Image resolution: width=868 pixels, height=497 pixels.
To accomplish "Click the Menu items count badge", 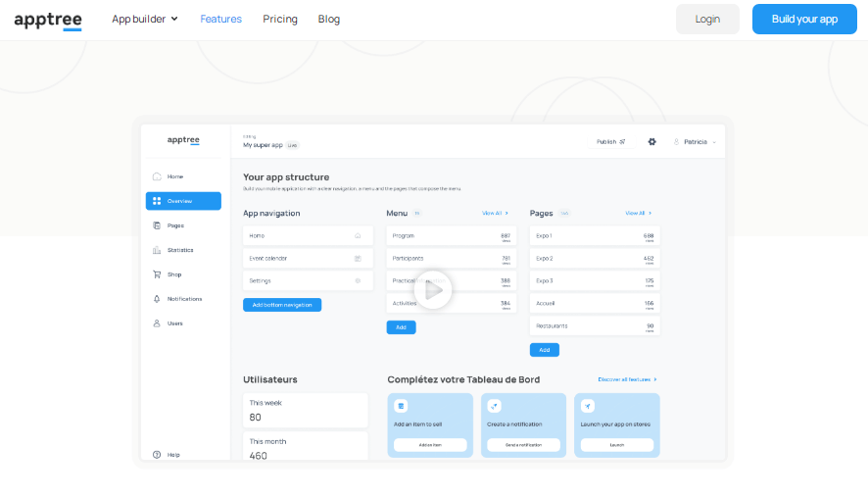I will tap(416, 214).
